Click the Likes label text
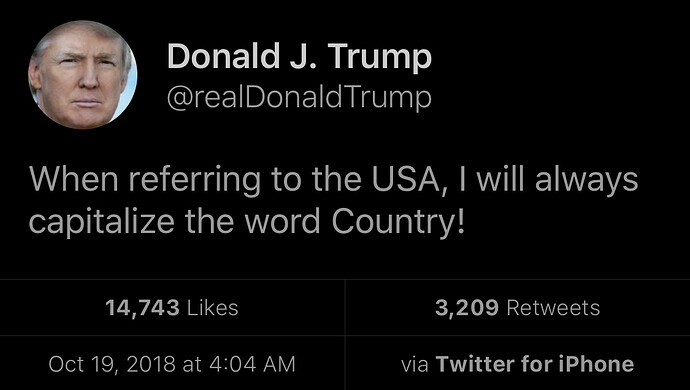Viewport: 690px width, 390px height. click(213, 308)
